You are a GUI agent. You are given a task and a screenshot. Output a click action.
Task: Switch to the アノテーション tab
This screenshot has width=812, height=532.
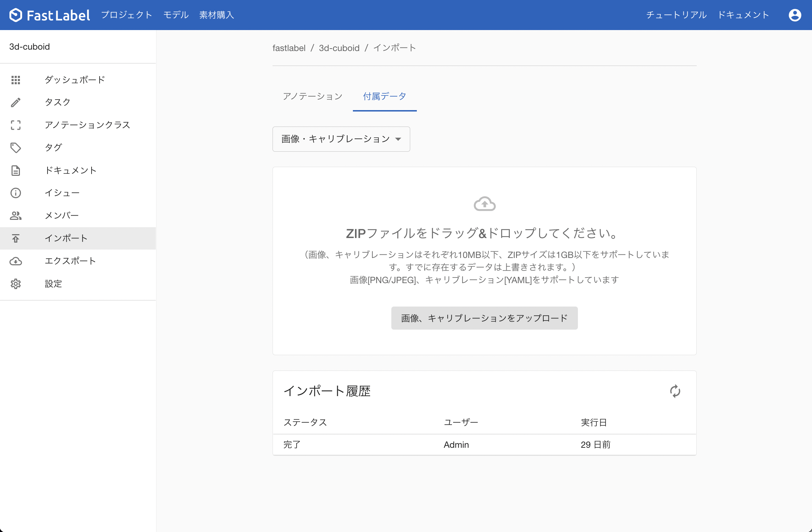click(312, 96)
